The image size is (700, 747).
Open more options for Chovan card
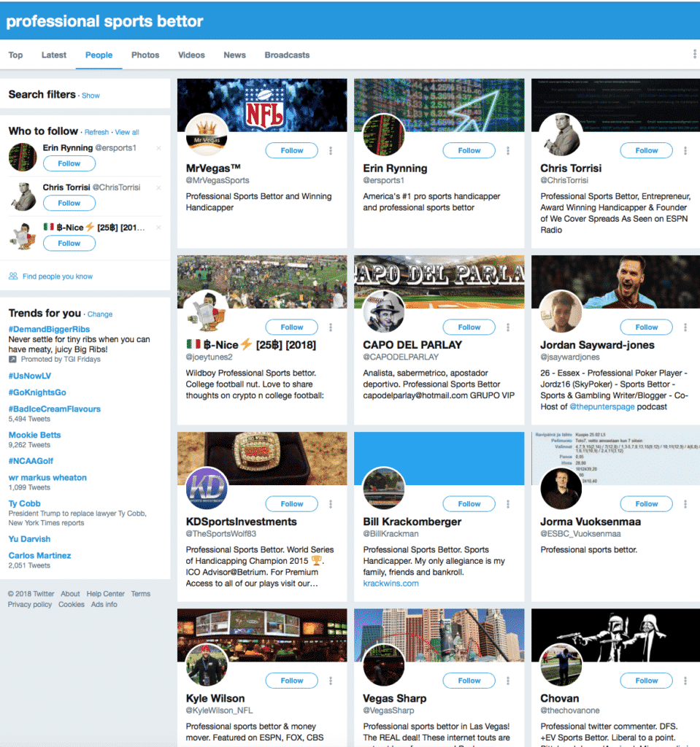pos(685,681)
